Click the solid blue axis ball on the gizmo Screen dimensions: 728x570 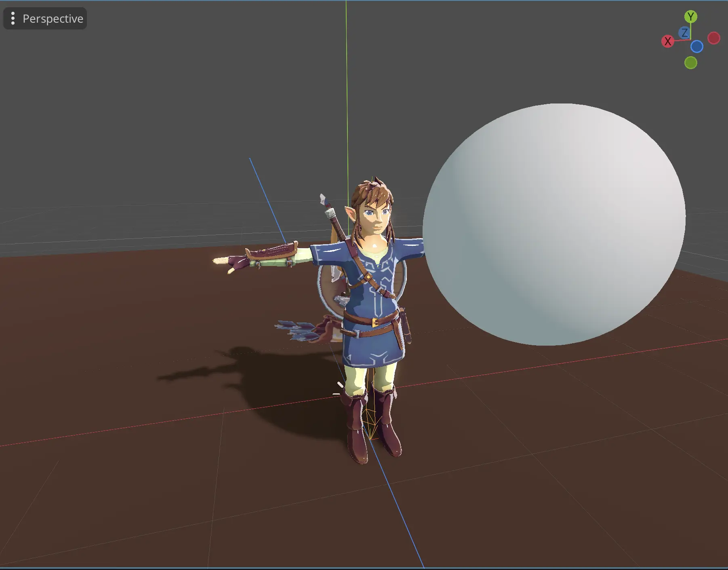(698, 47)
